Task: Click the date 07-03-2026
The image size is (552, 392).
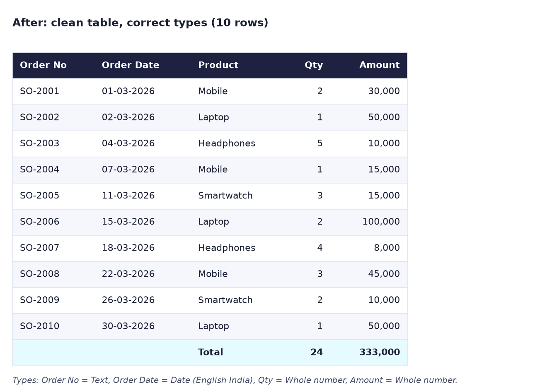Action: point(128,170)
